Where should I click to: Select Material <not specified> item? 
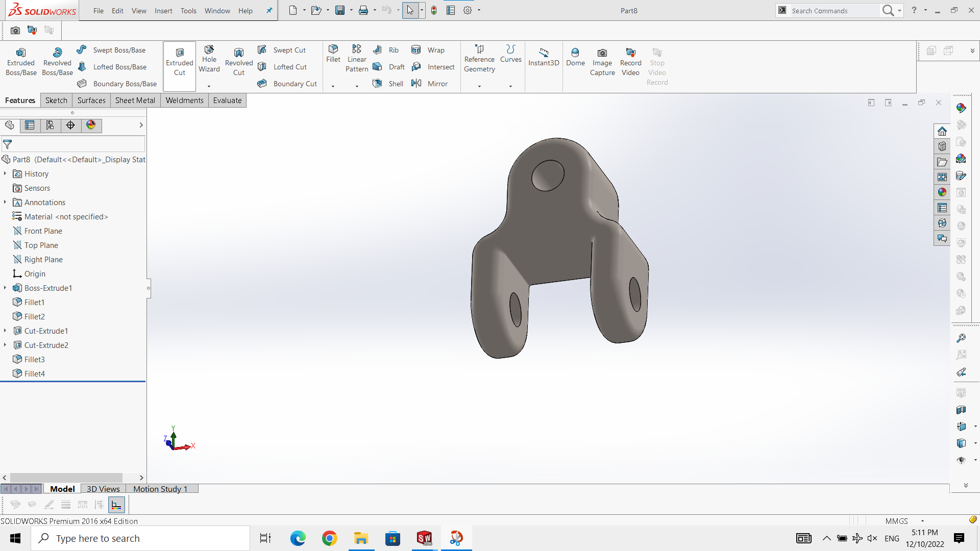(x=60, y=217)
